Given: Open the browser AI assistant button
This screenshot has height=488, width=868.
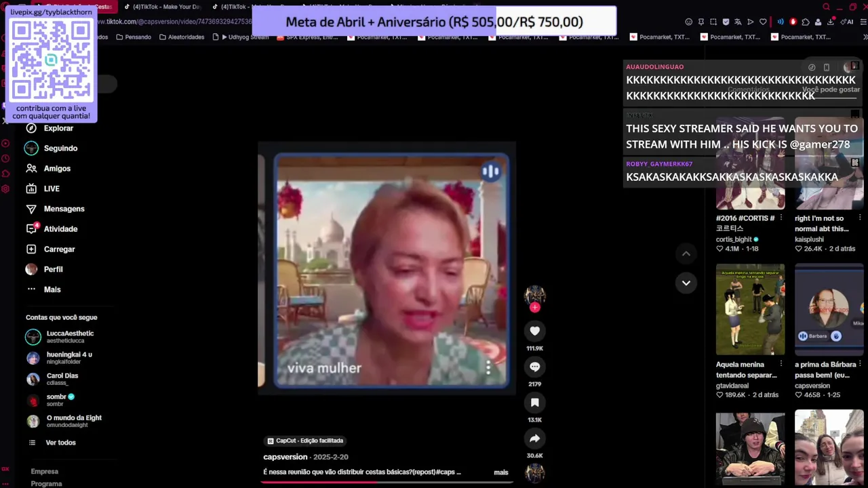Looking at the screenshot, I should [x=847, y=22].
